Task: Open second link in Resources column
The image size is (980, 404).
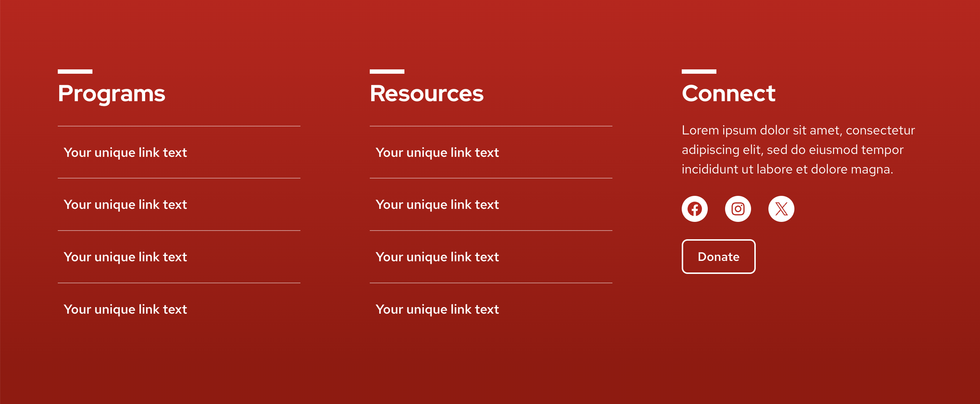Action: coord(437,205)
